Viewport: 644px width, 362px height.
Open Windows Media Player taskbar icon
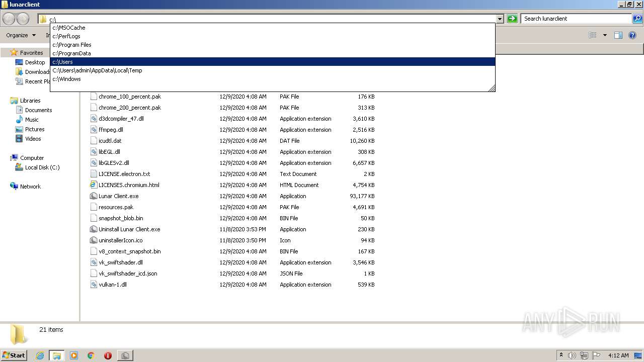pyautogui.click(x=74, y=355)
